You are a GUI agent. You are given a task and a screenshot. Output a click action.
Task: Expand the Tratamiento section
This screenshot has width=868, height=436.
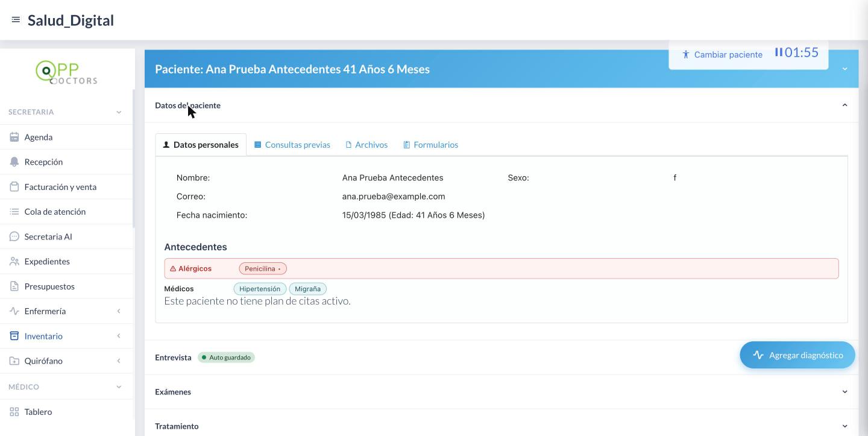tap(844, 426)
